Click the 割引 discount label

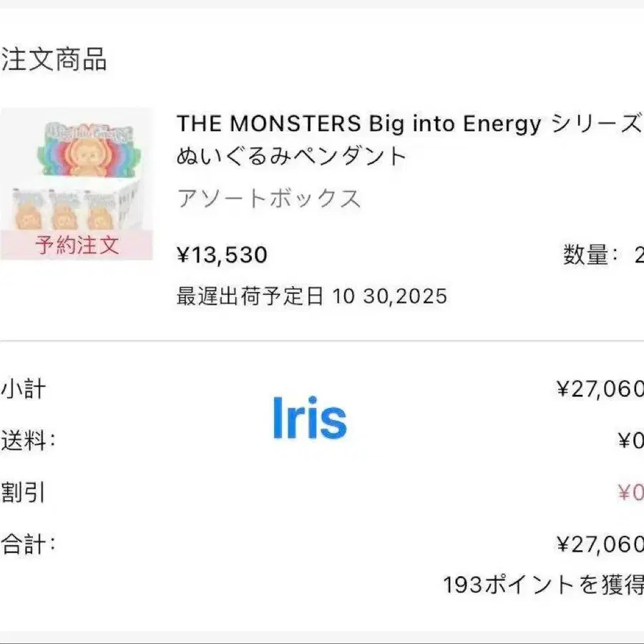click(23, 492)
